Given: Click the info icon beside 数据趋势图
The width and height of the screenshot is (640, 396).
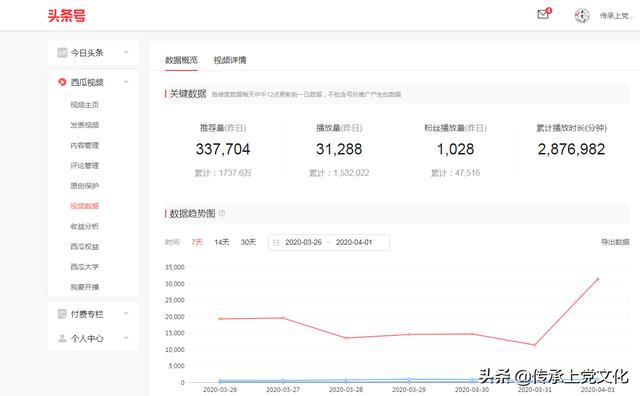Looking at the screenshot, I should point(222,213).
